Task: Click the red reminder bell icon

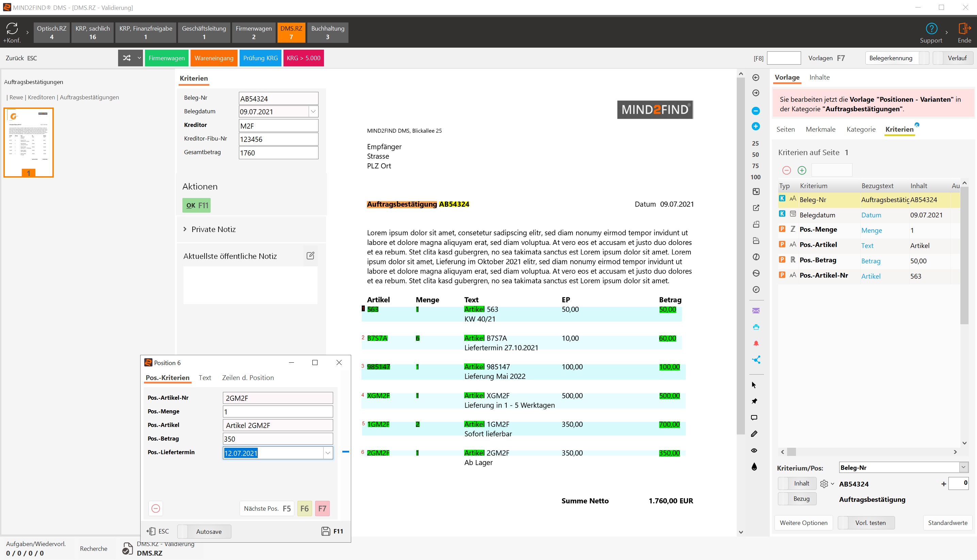Action: tap(755, 343)
